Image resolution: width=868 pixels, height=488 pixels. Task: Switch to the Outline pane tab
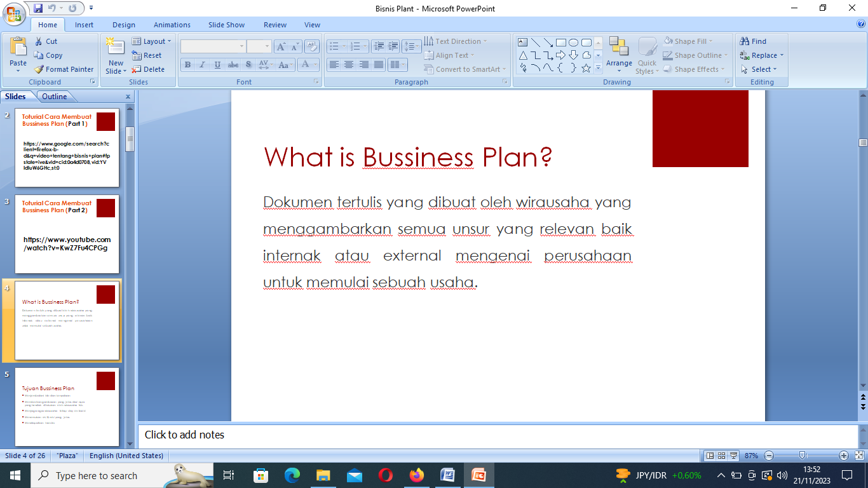coord(55,97)
